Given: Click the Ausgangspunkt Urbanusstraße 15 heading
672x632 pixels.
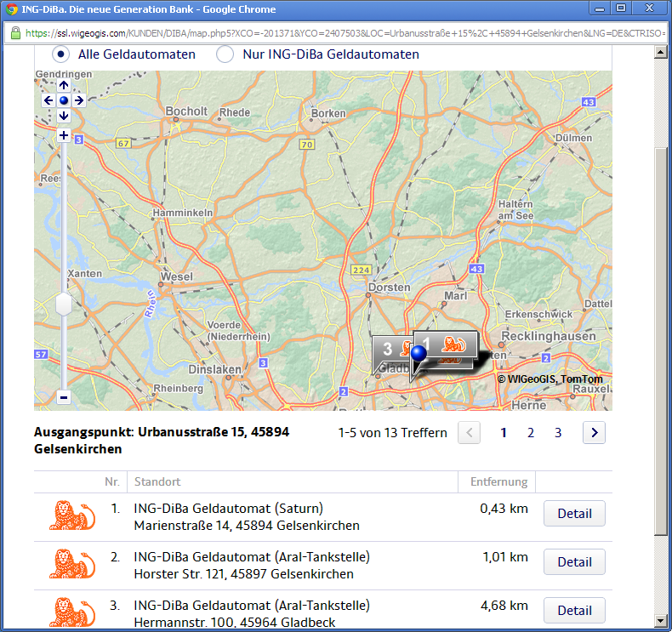Looking at the screenshot, I should click(x=162, y=441).
